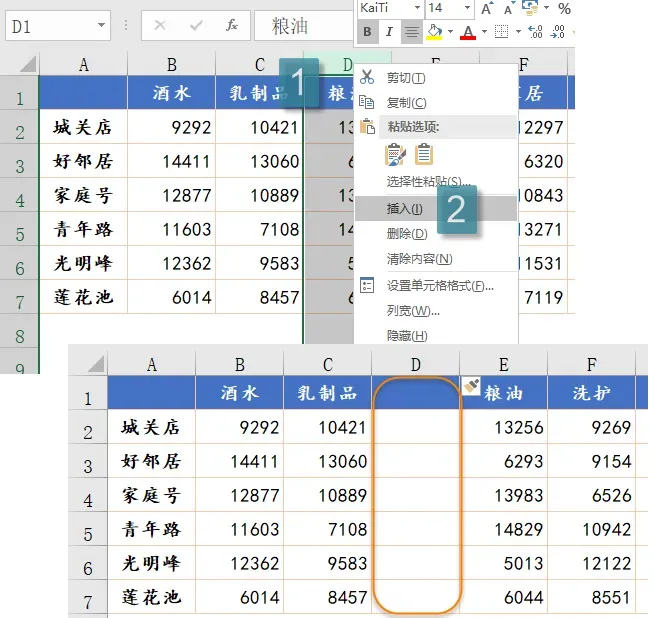Click cell 城关店 in top sheet
This screenshot has width=654, height=618.
[x=83, y=127]
